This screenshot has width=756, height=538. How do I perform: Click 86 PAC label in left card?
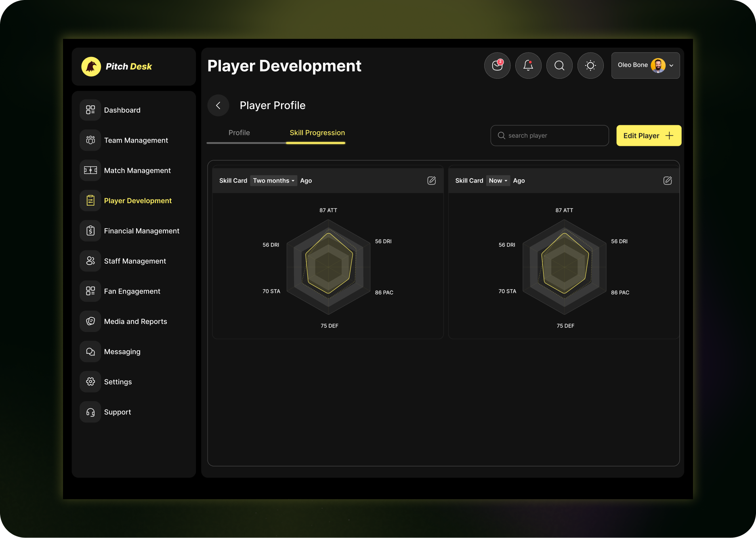[384, 292]
